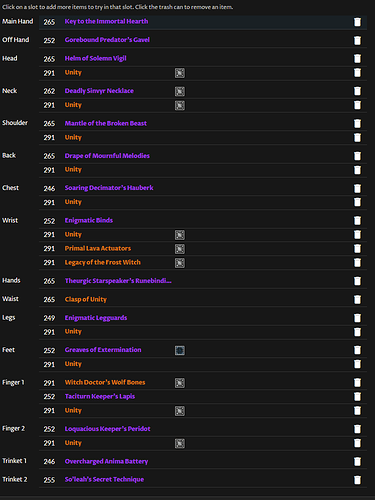
Task: Click the Drape of Mournful Melodies link
Action: (107, 156)
